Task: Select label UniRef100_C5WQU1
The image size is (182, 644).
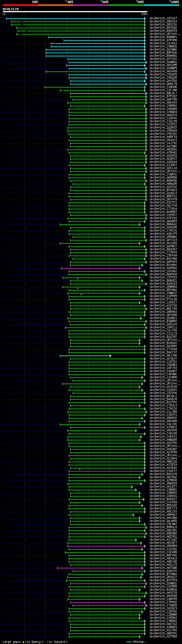Action: coord(163,47)
